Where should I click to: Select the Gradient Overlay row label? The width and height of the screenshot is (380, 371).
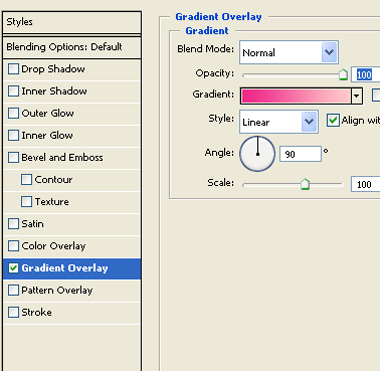point(65,268)
